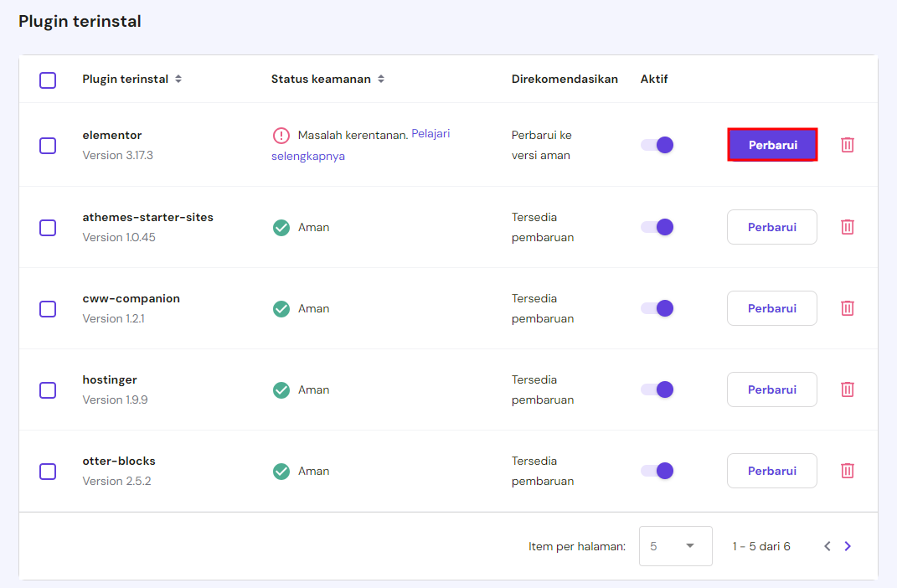The image size is (897, 588).
Task: Tick the elementor row checkbox
Action: [48, 146]
